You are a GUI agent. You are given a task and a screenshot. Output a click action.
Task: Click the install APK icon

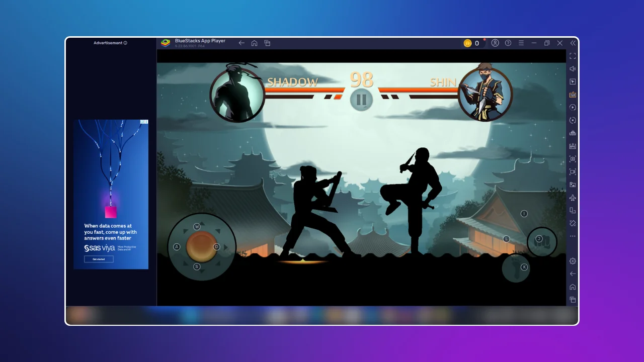pos(573,146)
